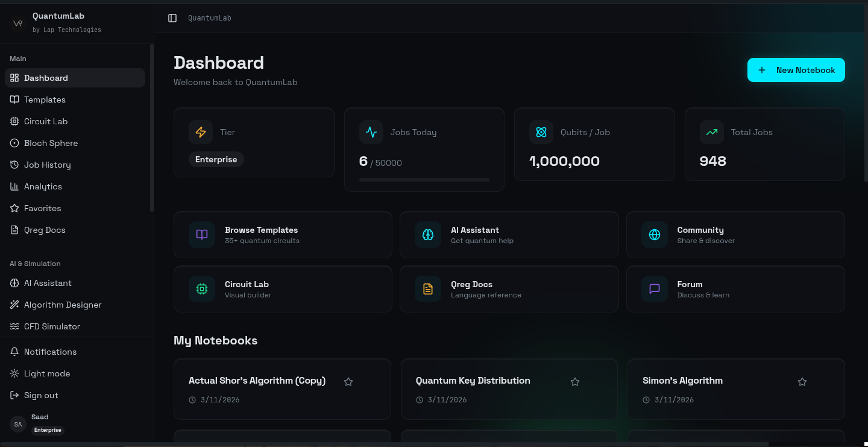Click the Jobs Today progress bar
The image size is (868, 447).
coord(424,179)
